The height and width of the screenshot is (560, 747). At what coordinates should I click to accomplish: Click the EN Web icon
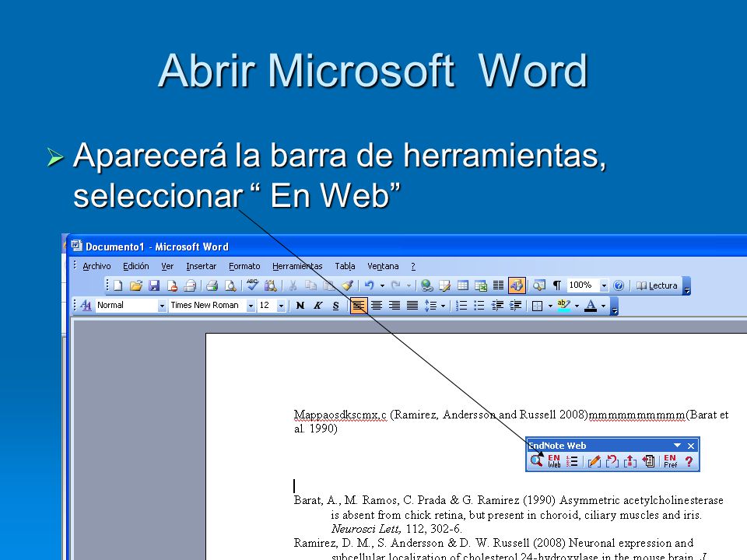554,461
